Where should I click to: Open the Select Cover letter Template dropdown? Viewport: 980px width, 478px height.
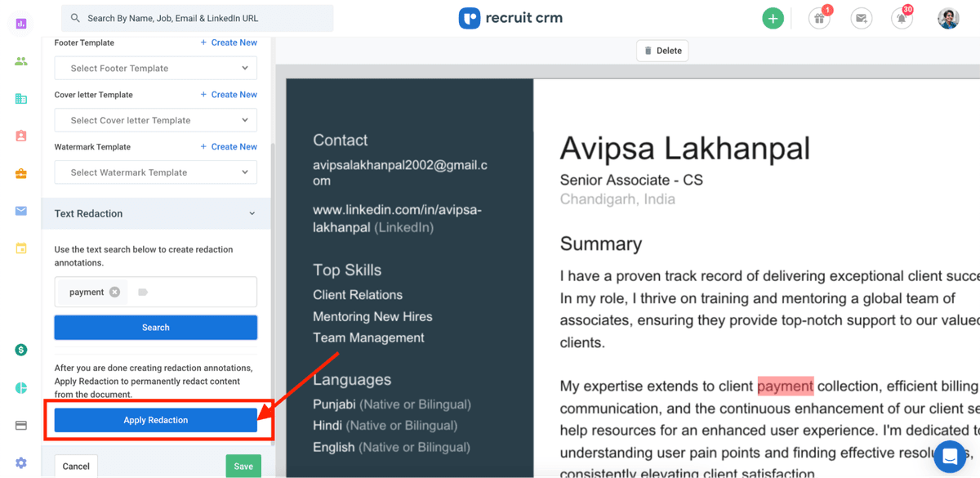156,120
